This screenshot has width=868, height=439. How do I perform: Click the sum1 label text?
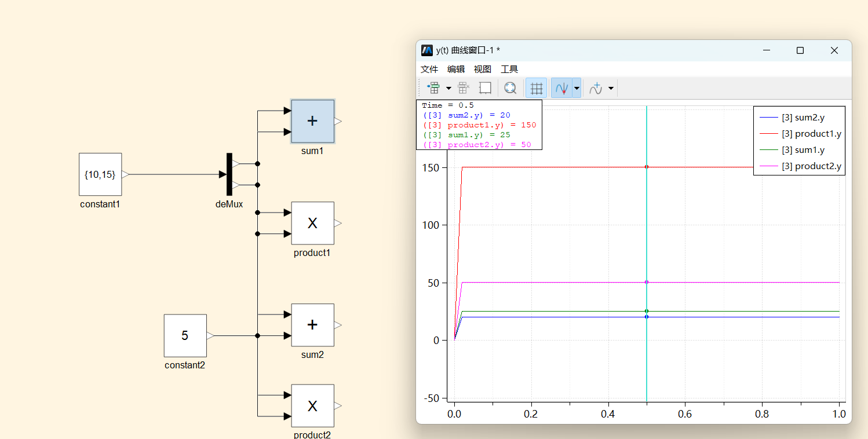312,151
